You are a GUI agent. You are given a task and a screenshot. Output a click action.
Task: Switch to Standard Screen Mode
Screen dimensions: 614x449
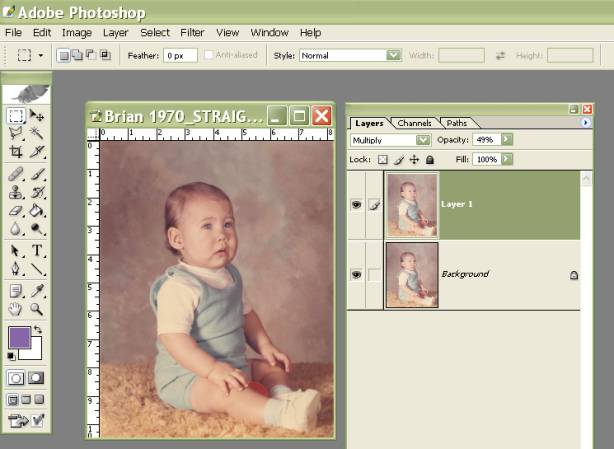[13, 400]
